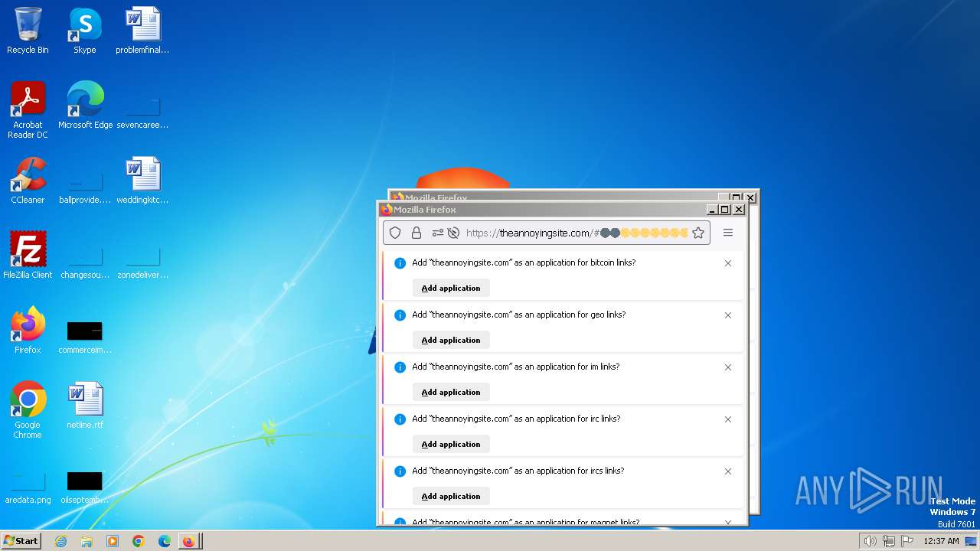Open Windows Explorer from the taskbar
980x551 pixels.
(87, 541)
